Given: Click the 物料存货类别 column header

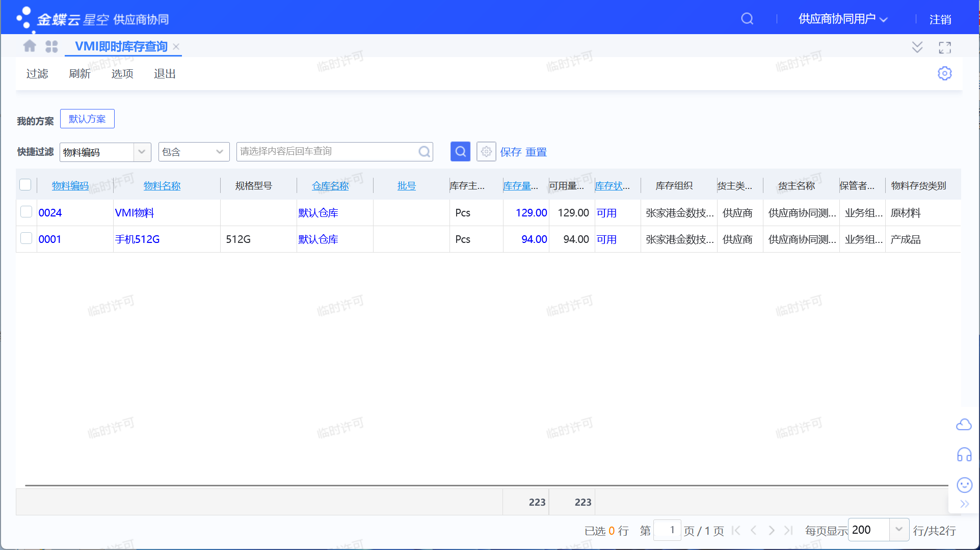Looking at the screenshot, I should pos(918,186).
